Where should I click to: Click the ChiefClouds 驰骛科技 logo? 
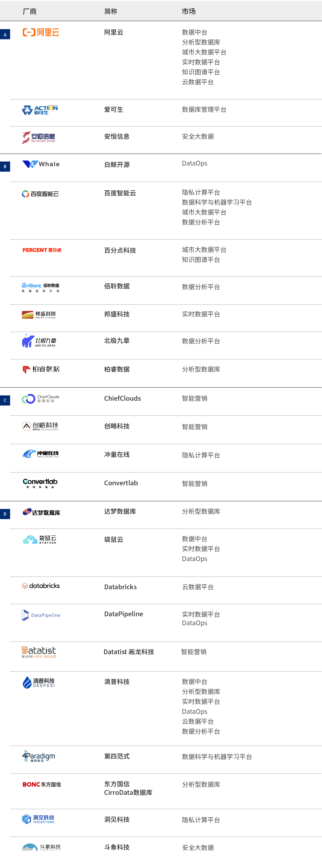[40, 399]
